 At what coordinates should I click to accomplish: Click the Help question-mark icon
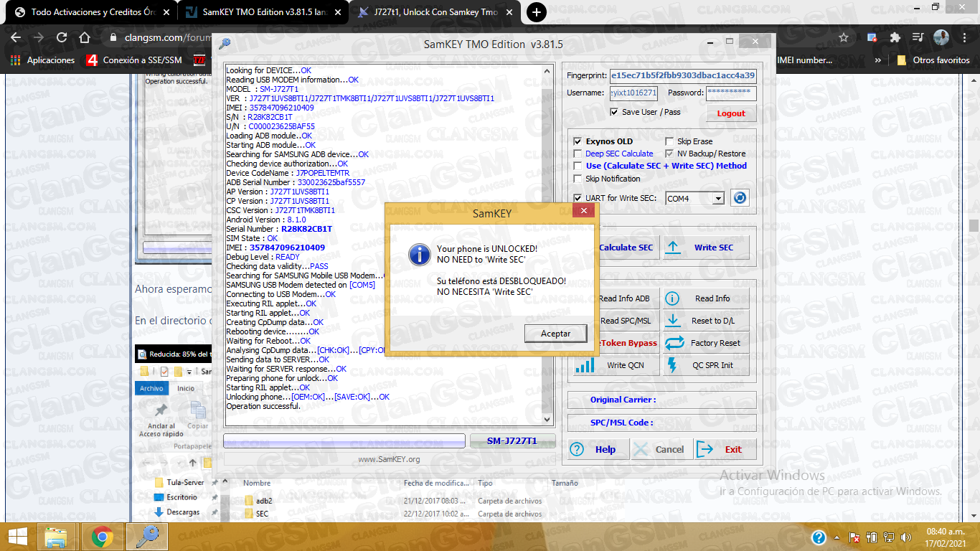(x=577, y=449)
